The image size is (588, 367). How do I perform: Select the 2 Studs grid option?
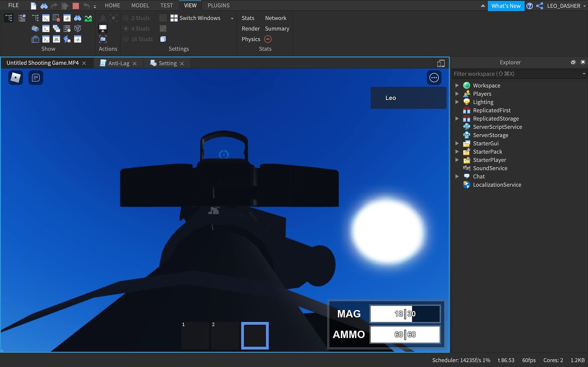(126, 17)
